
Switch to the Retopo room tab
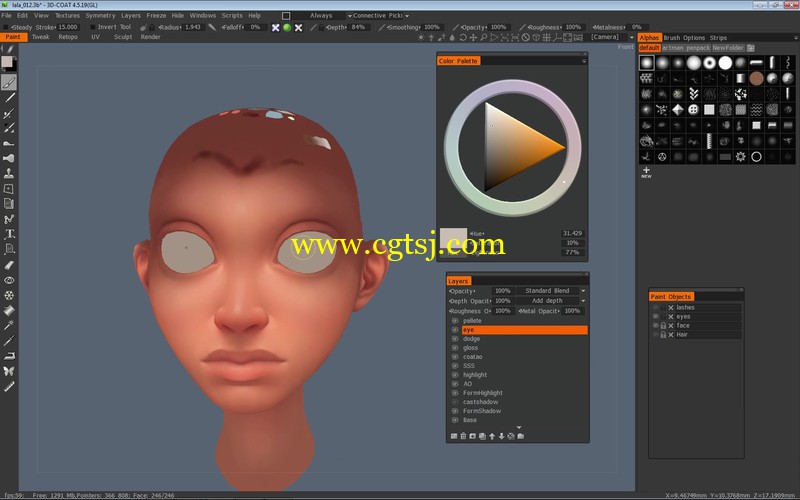coord(68,37)
